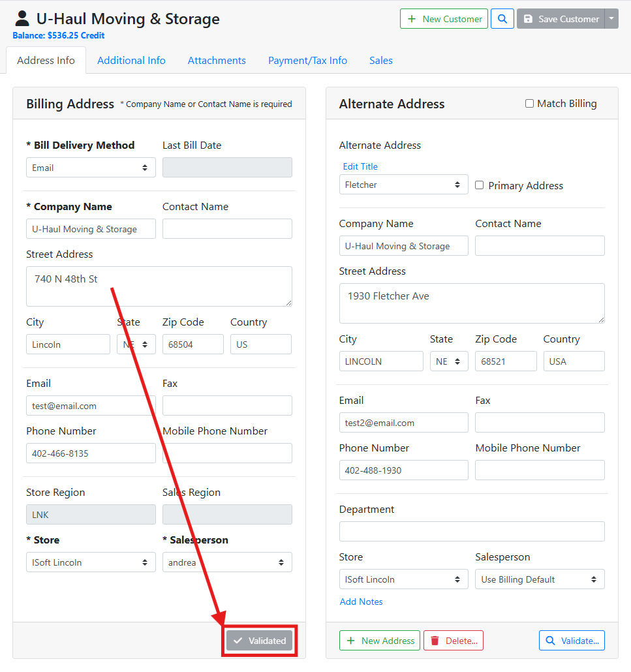Click the billing Street Address text area
The image size is (631, 672).
159,286
